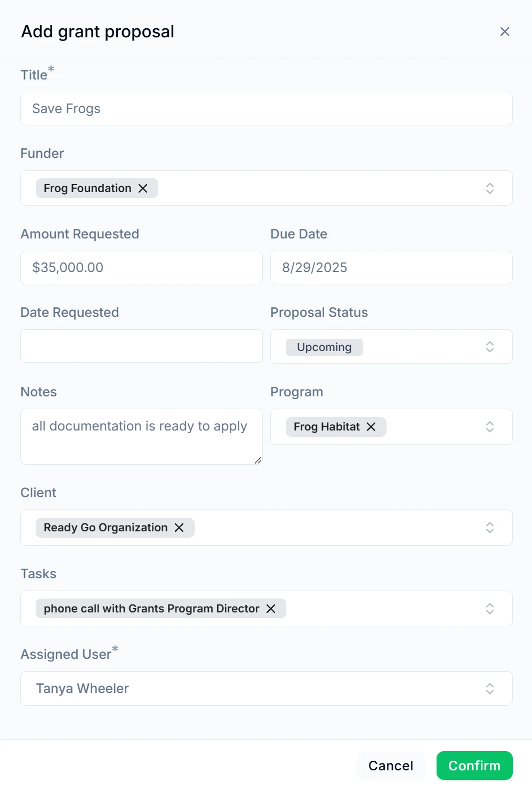Expand the Funder dropdown chevron
Screen dimensions: 532x789
(489, 188)
